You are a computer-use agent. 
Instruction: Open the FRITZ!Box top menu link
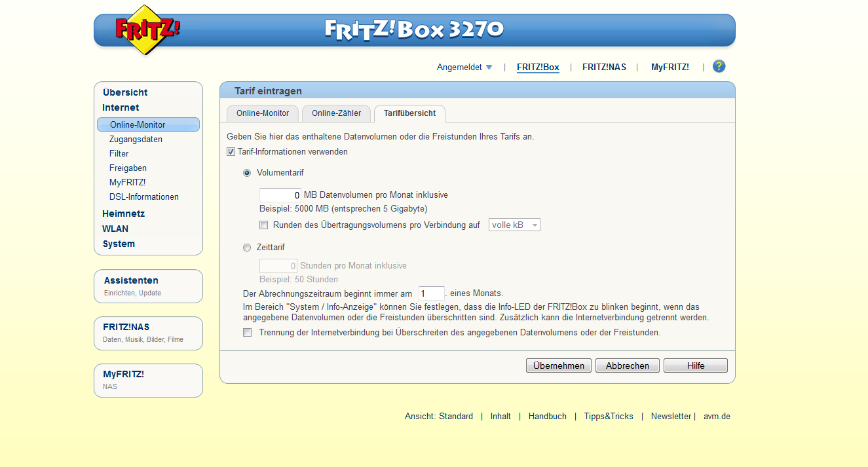pyautogui.click(x=538, y=67)
